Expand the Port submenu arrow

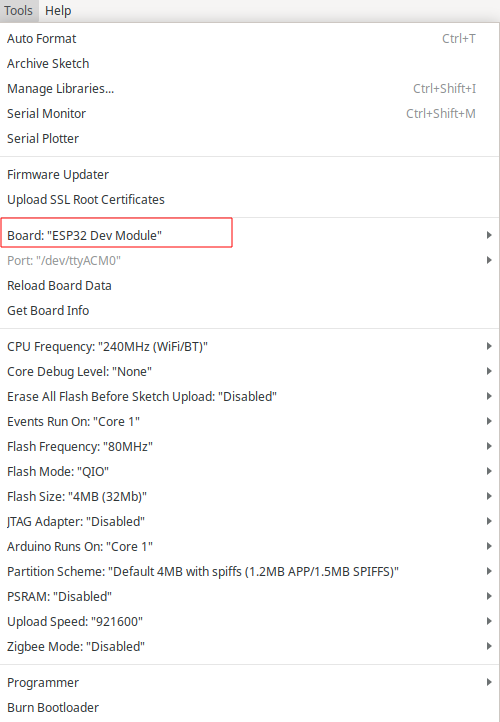(489, 261)
